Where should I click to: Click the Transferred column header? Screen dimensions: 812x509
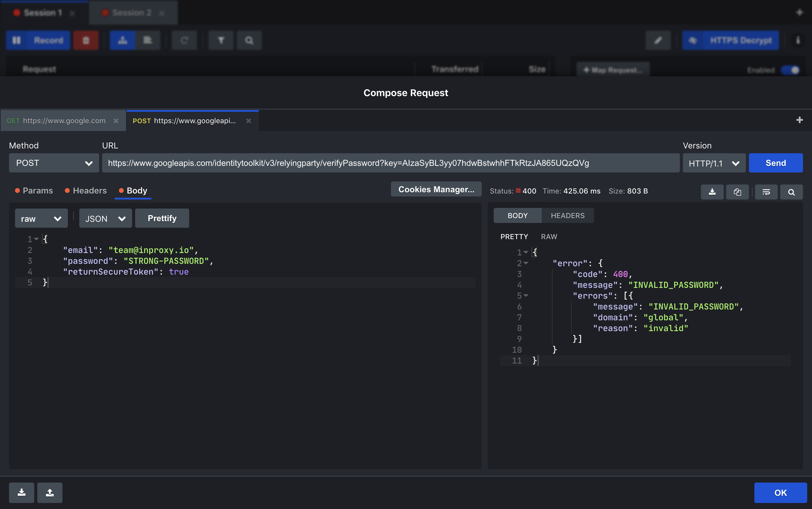pos(455,69)
